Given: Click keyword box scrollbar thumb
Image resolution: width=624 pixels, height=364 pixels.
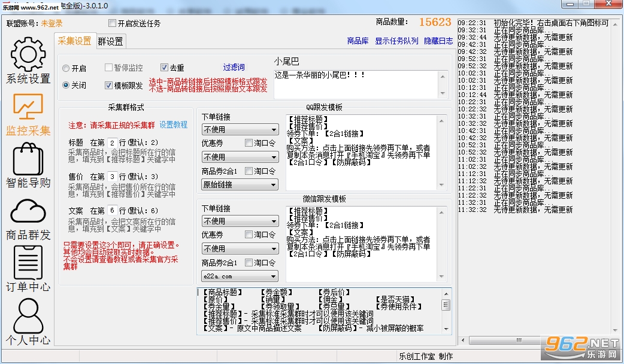Looking at the screenshot, I should tap(446, 305).
